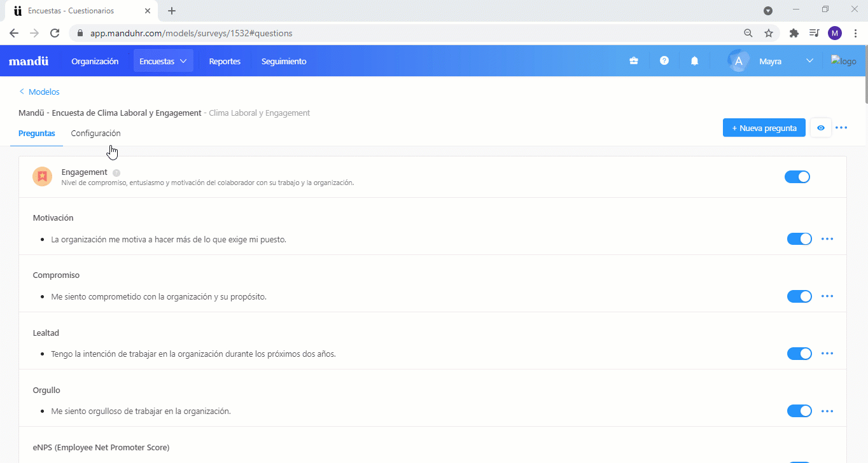Click the eNPS (Employee Net Promoter Score) heading
The image size is (868, 463).
click(x=101, y=447)
